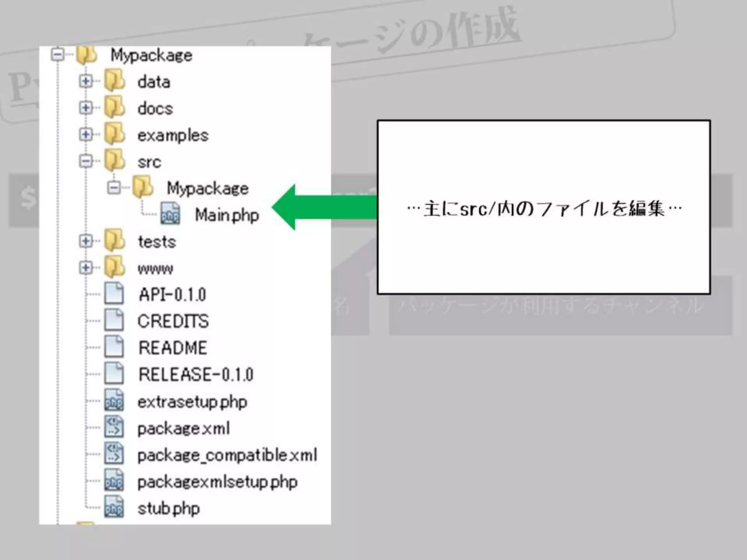Click the root Mypackage folder icon
The height and width of the screenshot is (560, 747).
click(x=87, y=55)
